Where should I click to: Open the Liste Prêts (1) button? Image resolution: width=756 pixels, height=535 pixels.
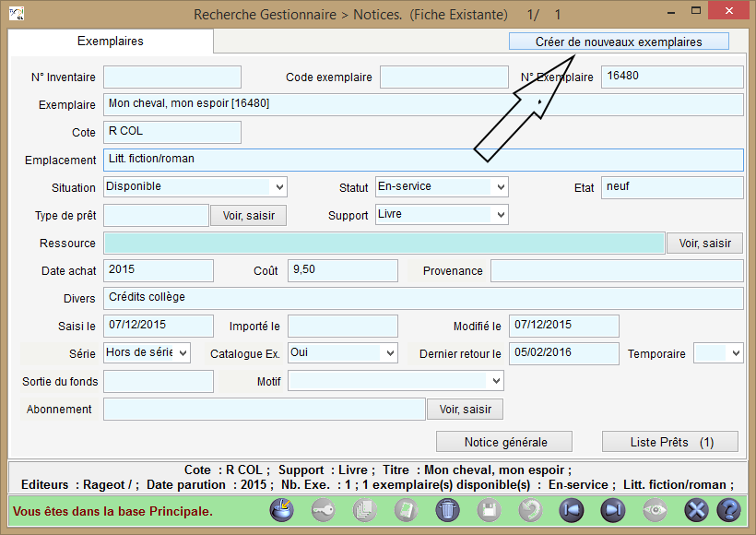[x=670, y=442]
